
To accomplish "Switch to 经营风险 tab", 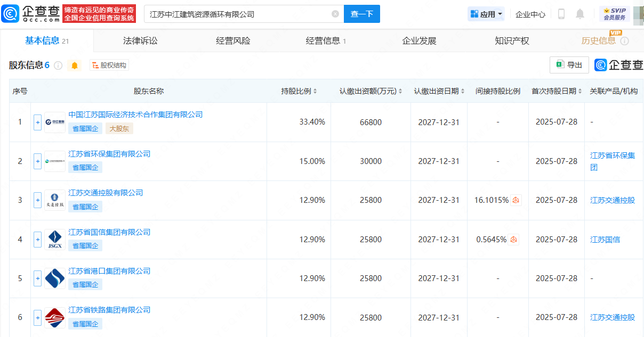I will coord(233,41).
